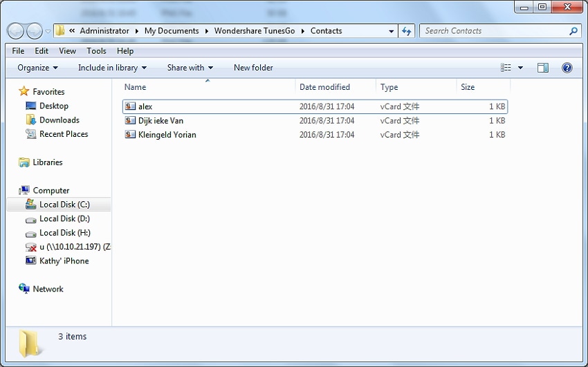Click the file name alex
The width and height of the screenshot is (588, 367).
pos(145,106)
